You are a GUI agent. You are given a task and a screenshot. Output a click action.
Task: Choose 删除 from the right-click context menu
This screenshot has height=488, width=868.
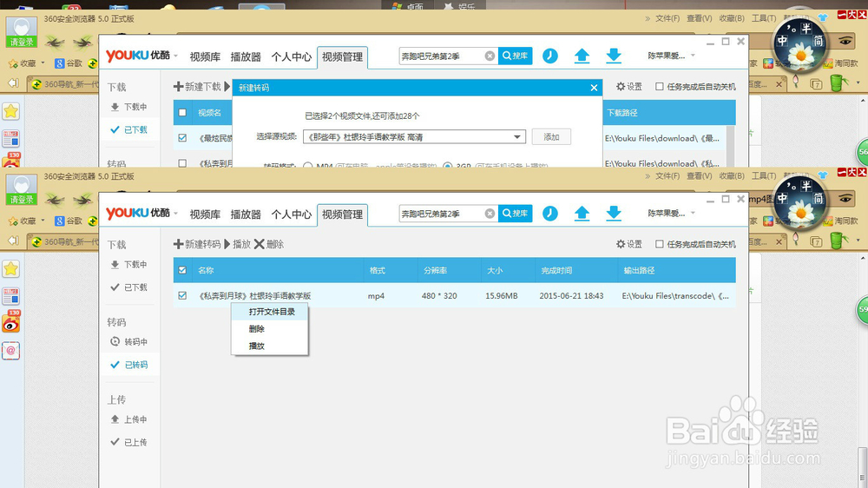click(256, 329)
